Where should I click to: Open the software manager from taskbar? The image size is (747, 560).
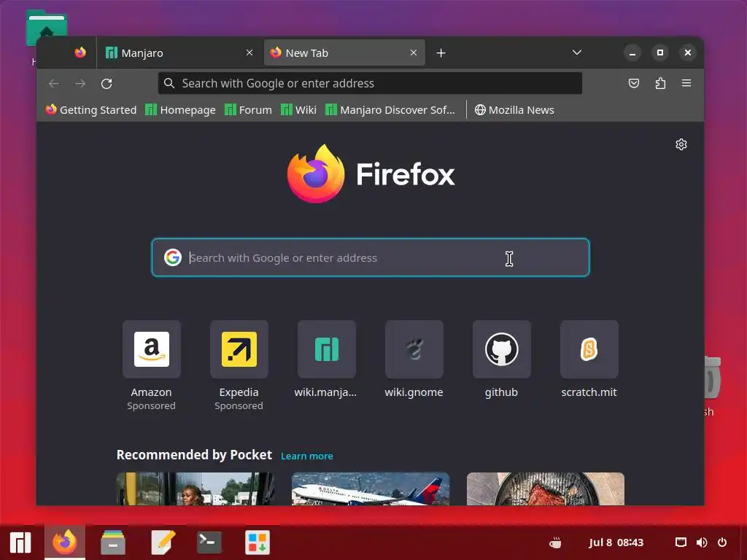click(258, 542)
